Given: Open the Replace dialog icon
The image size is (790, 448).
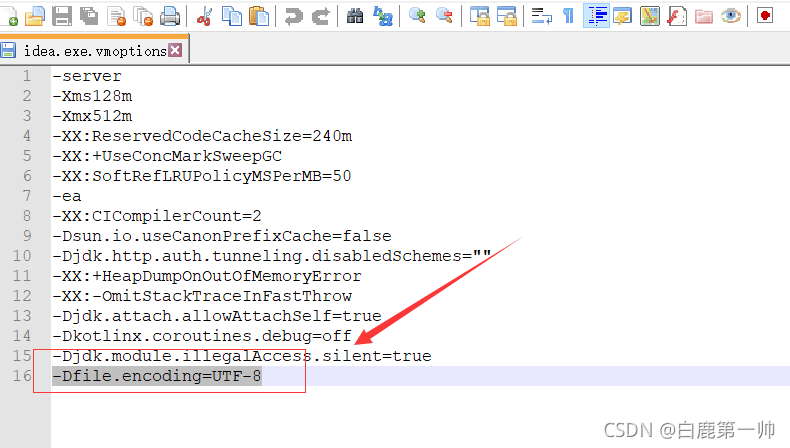Looking at the screenshot, I should 383,16.
